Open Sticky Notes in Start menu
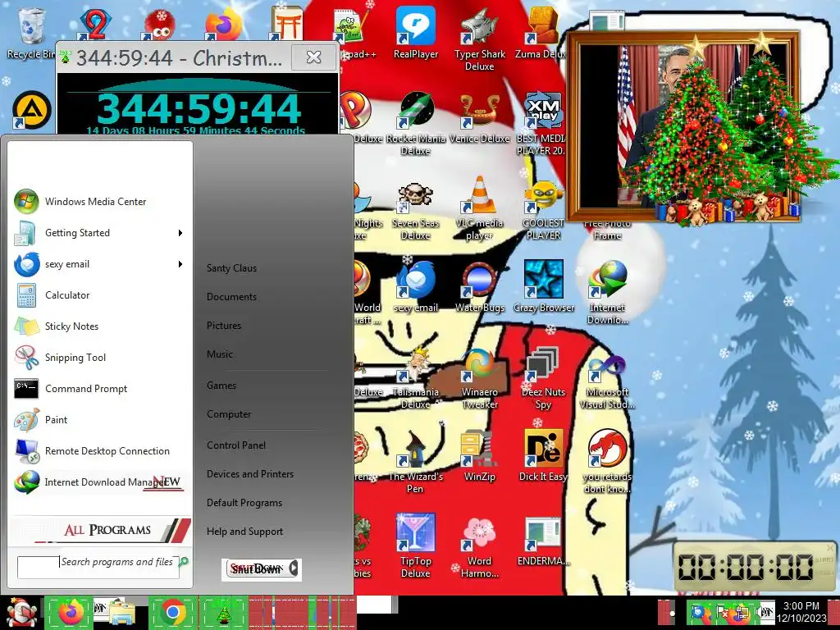This screenshot has height=630, width=840. [x=99, y=326]
